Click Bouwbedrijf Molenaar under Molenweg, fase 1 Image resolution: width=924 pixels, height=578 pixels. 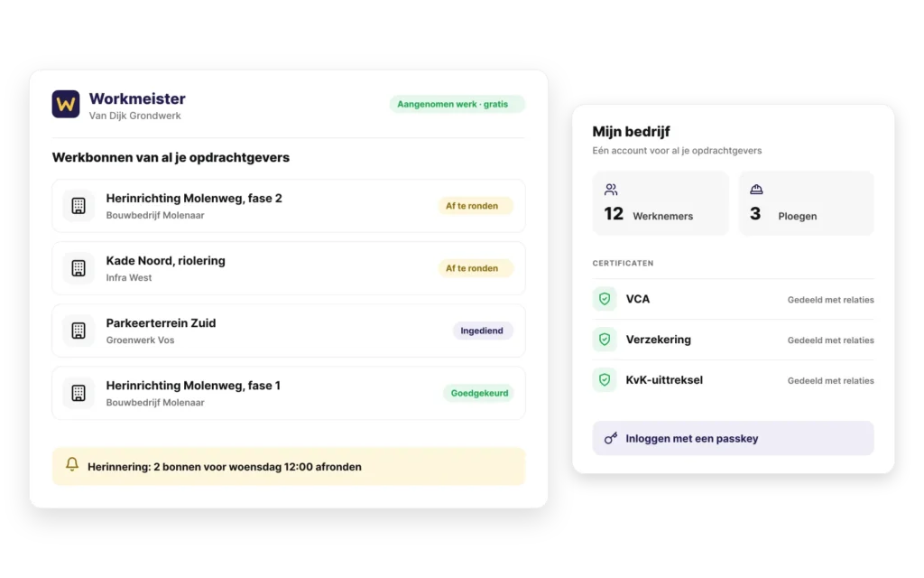[x=155, y=403]
